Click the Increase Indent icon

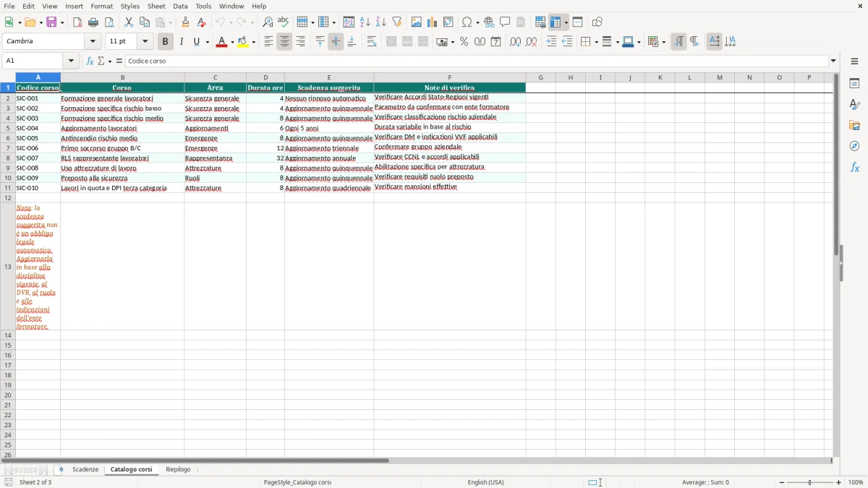551,42
